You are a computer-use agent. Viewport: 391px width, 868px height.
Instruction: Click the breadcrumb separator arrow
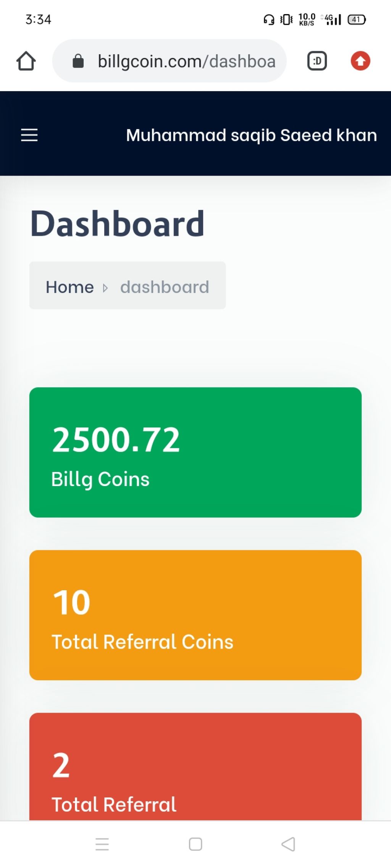pyautogui.click(x=105, y=288)
